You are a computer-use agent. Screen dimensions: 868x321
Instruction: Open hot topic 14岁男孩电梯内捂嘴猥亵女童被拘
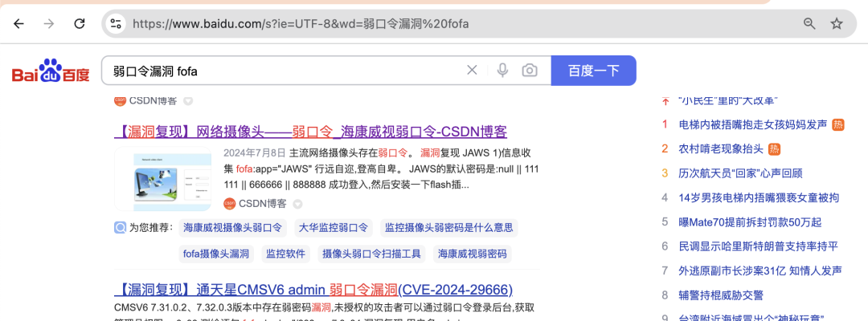(759, 197)
